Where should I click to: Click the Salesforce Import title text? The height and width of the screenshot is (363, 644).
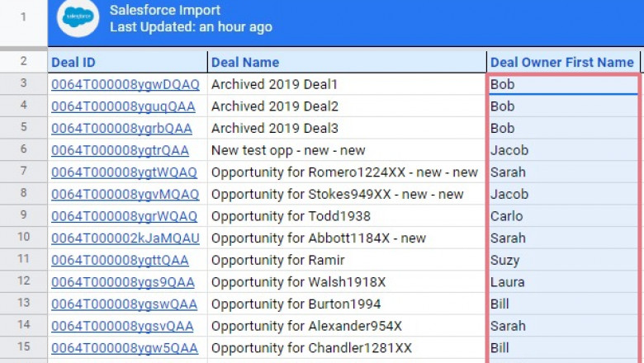[165, 11]
